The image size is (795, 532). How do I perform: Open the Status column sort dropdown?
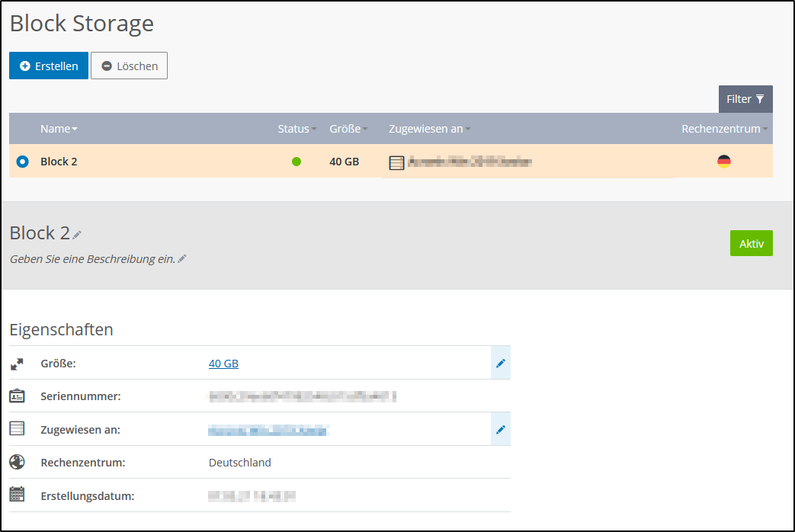point(313,128)
